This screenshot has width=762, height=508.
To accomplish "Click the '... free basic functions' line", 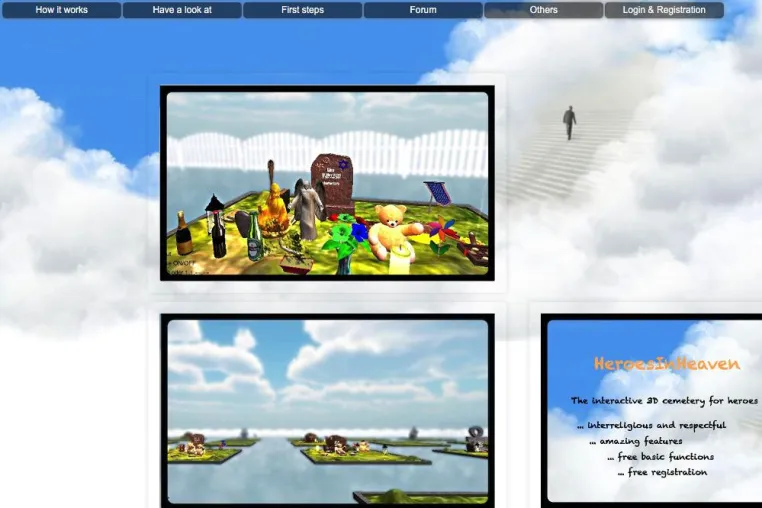I will click(660, 457).
